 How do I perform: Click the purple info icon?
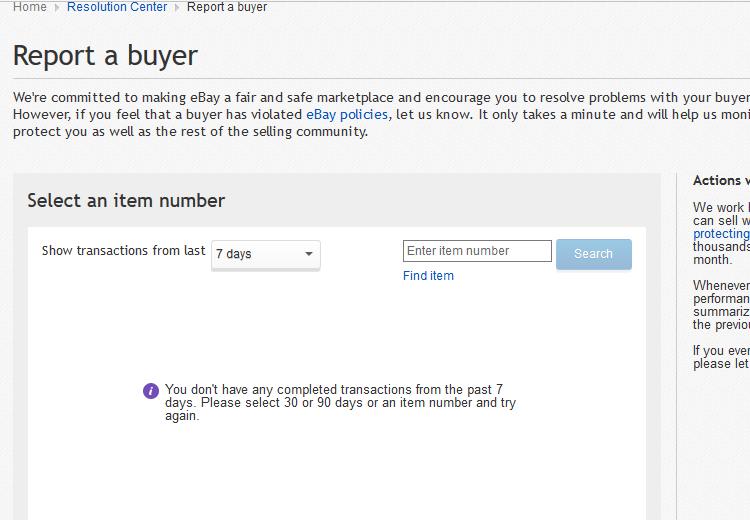coord(151,390)
